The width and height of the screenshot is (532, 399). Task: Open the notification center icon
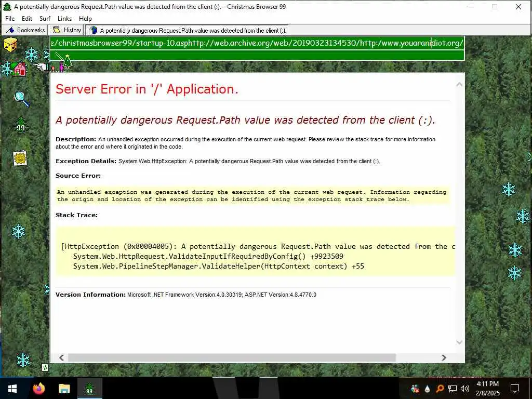515,389
